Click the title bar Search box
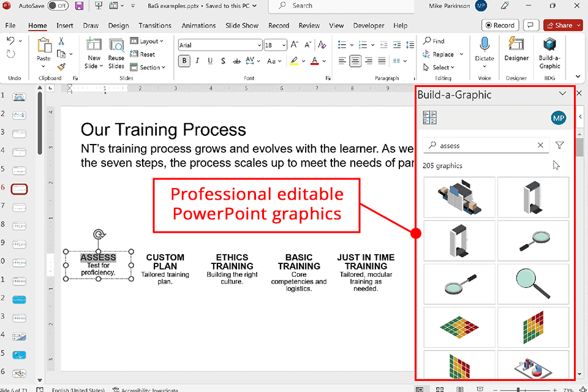The height and width of the screenshot is (392, 588). click(x=341, y=6)
